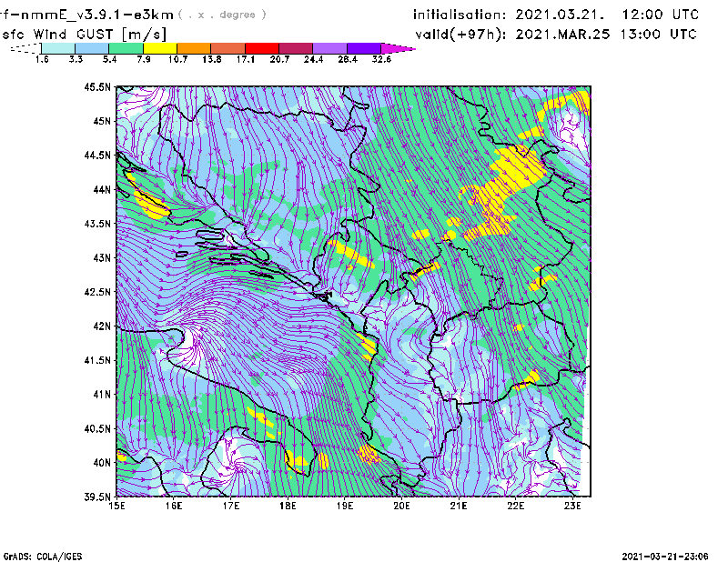
Task: Click the '( . x . degree )' text
Action: 222,15
